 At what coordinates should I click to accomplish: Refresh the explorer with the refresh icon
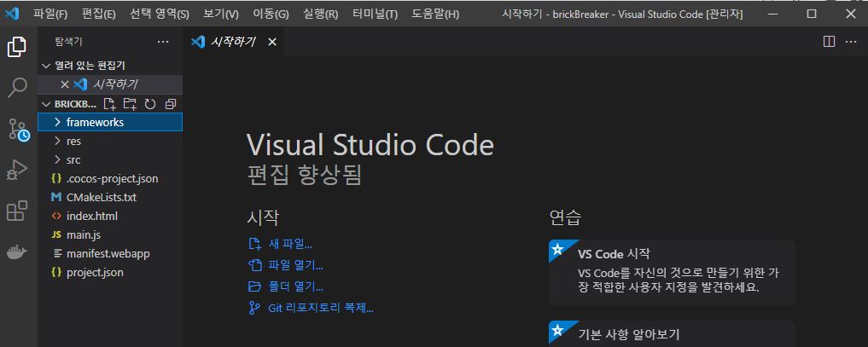pos(150,104)
